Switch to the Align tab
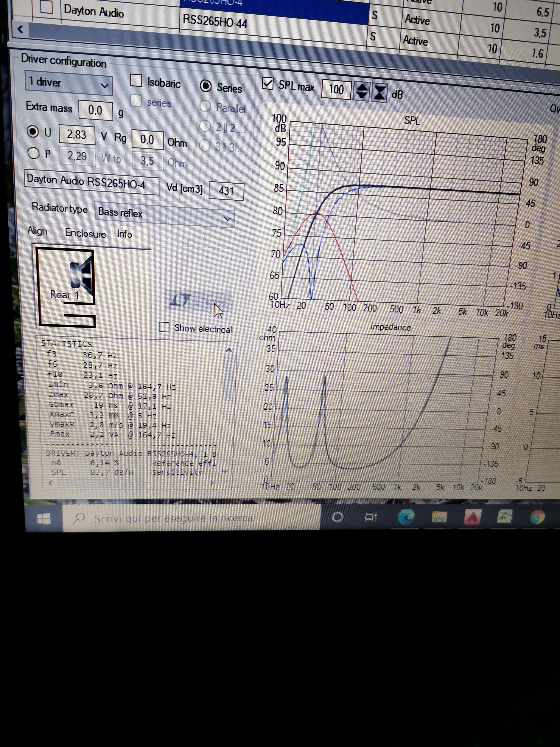This screenshot has width=560, height=747. click(38, 231)
